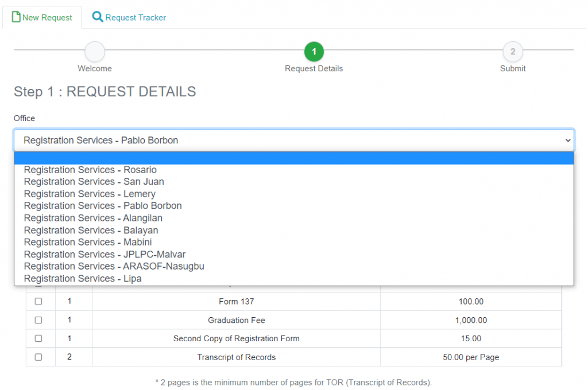Viewport: 588px width, 390px height.
Task: Select Registration Services - Lipa option
Action: click(83, 278)
